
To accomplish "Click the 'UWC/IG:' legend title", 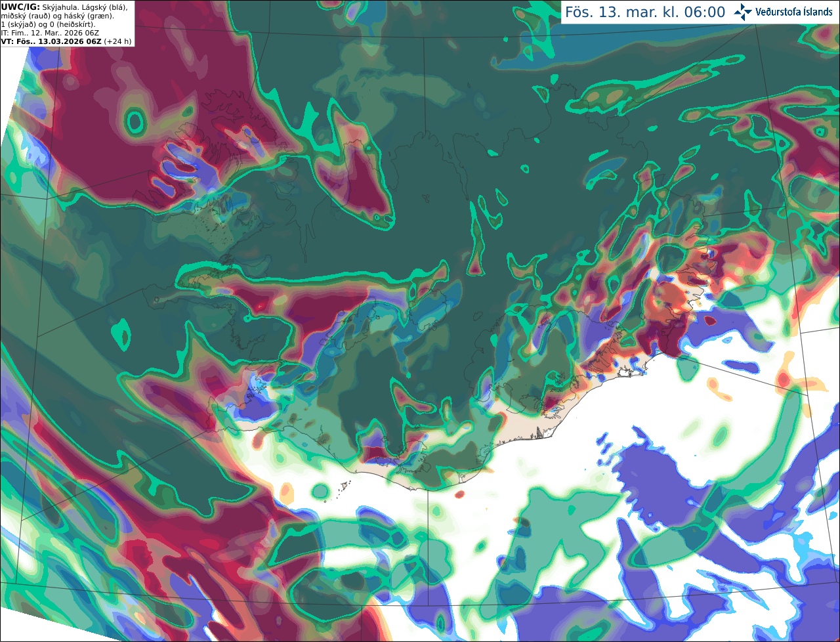I will [20, 7].
